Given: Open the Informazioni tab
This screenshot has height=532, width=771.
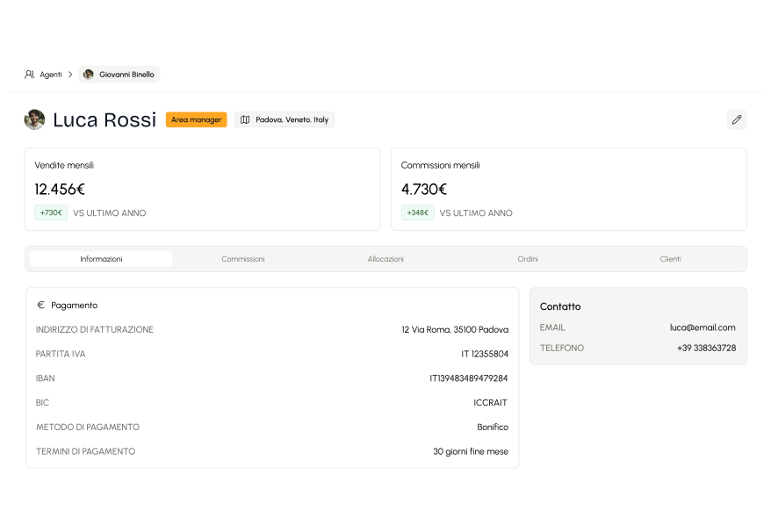Looking at the screenshot, I should (101, 259).
